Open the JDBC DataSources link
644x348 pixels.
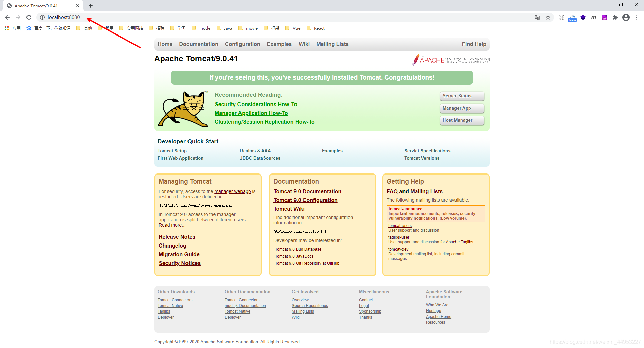click(x=260, y=158)
